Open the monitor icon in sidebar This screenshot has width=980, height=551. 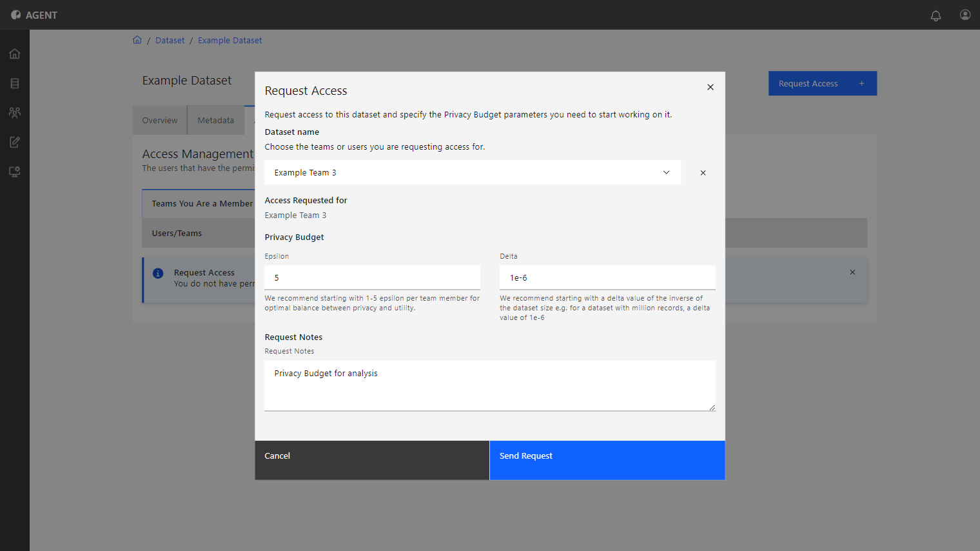pyautogui.click(x=15, y=172)
